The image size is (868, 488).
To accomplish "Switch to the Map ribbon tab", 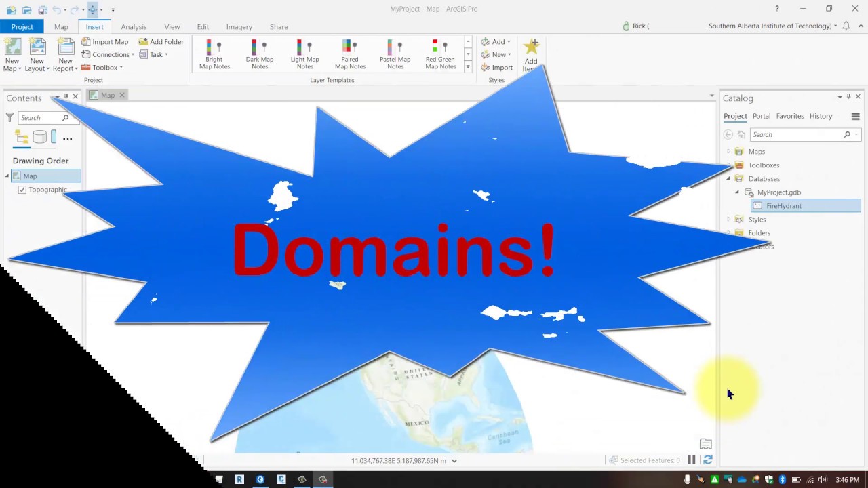I will click(x=61, y=26).
